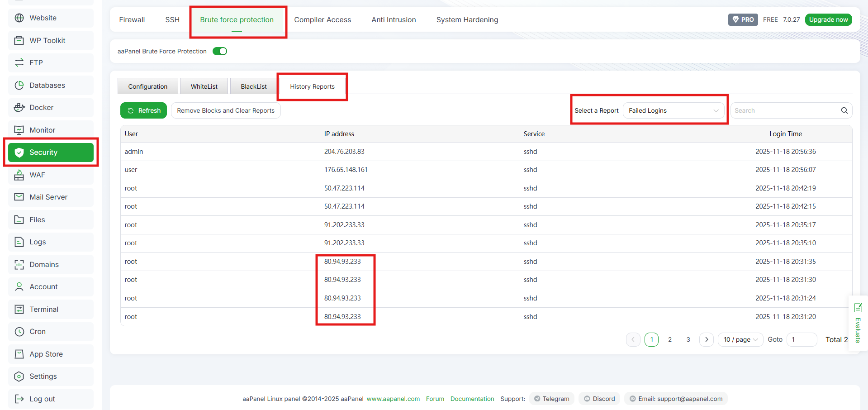Open the Documentation link

[472, 399]
